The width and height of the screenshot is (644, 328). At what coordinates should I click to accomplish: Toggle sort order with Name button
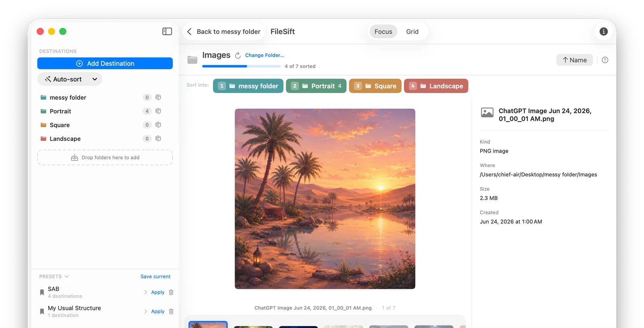574,60
